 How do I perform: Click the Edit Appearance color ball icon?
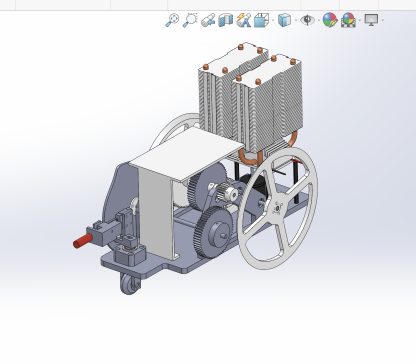(x=330, y=20)
